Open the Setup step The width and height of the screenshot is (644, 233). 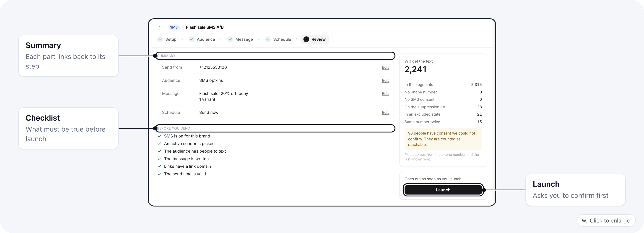167,39
